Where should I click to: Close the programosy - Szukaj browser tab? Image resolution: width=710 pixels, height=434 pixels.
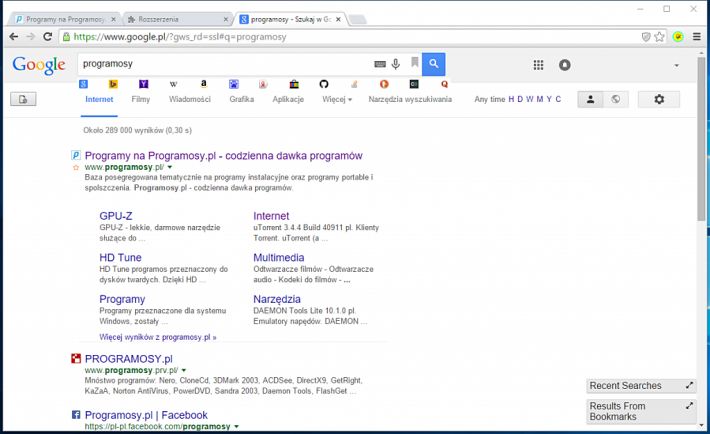click(x=338, y=19)
